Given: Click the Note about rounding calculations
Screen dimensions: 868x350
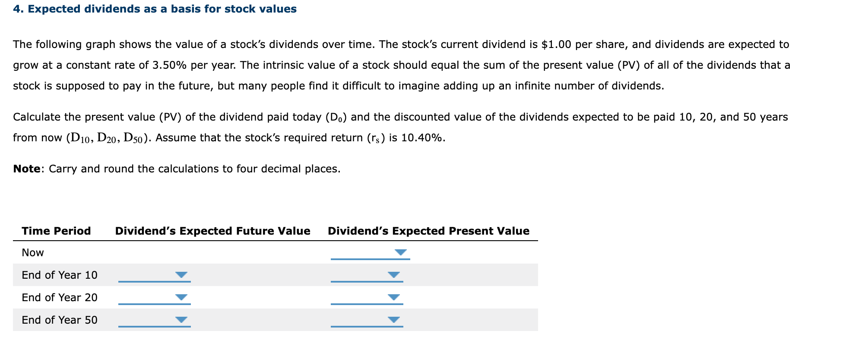Looking at the screenshot, I should 177,169.
